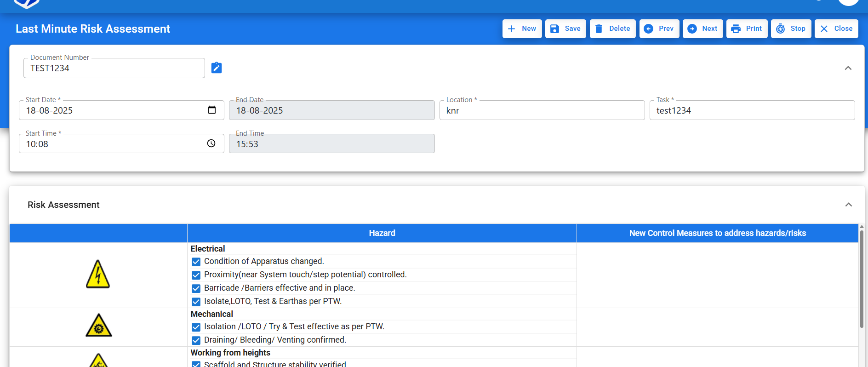Click the document number edit clipboard icon

tap(216, 68)
